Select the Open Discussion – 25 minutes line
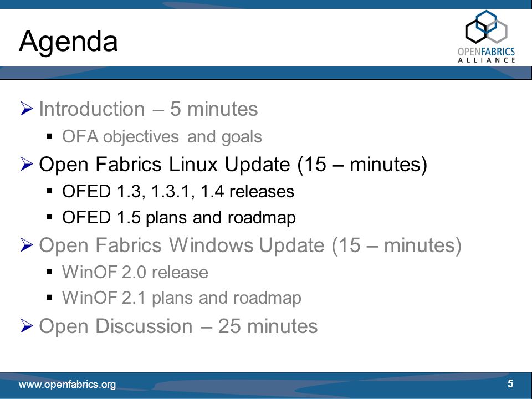 click(x=178, y=326)
